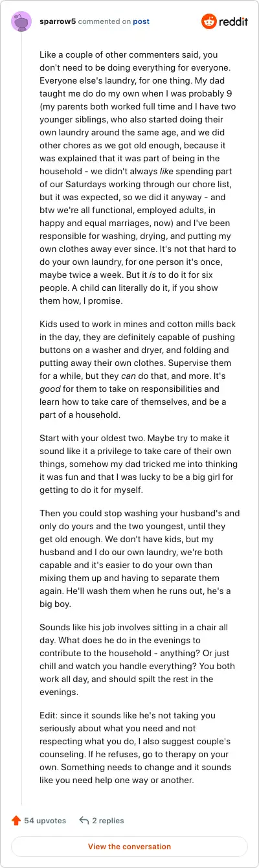Follow the blue "post" link
Viewport: 259px width, 868px height.
coord(141,21)
